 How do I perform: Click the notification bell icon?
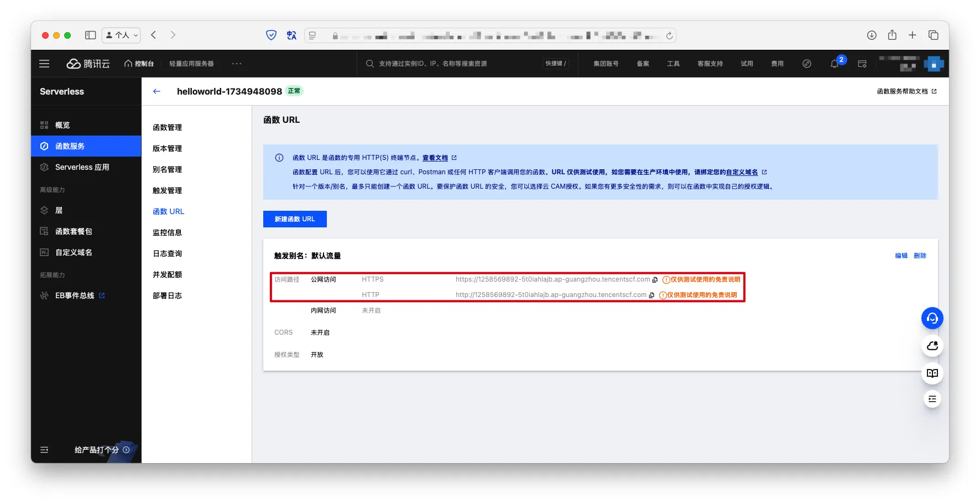pos(835,64)
